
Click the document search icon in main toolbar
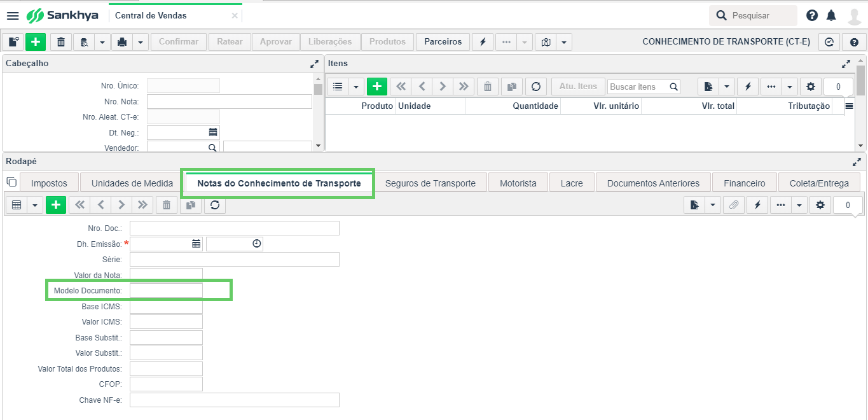click(x=83, y=42)
